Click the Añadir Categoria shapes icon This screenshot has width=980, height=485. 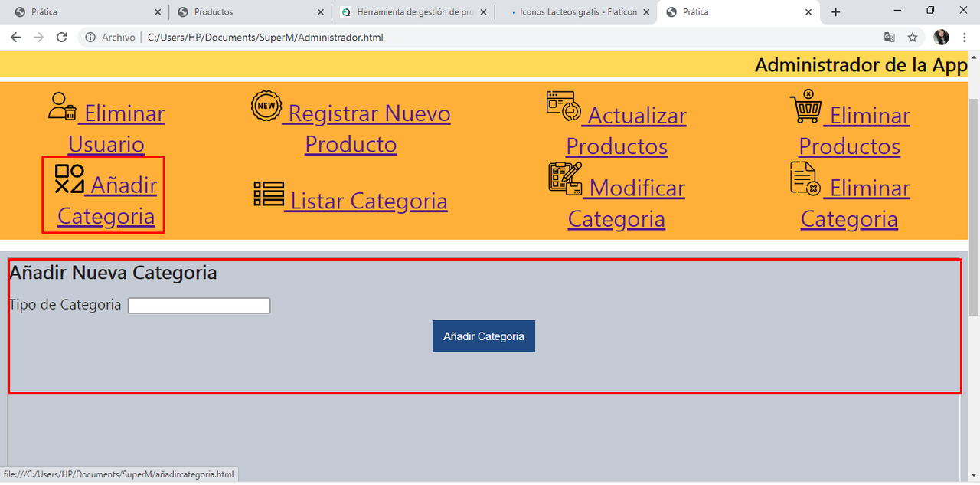(70, 179)
